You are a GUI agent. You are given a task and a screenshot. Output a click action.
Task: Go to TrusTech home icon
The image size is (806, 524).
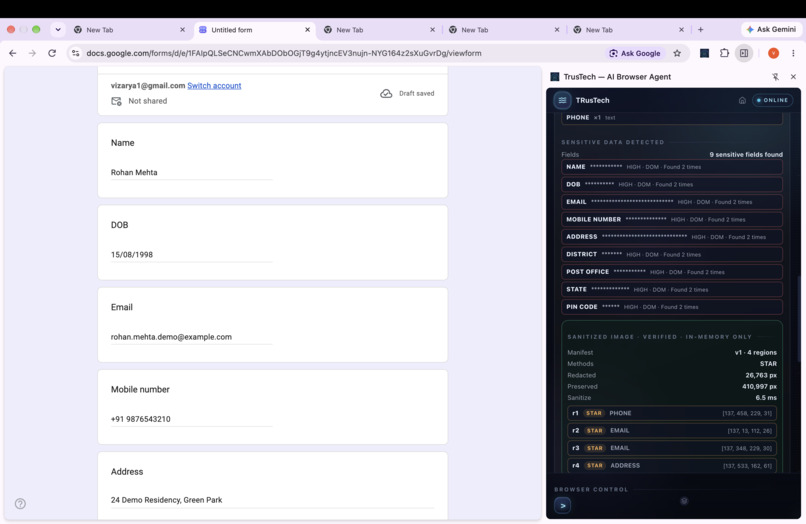(x=742, y=100)
